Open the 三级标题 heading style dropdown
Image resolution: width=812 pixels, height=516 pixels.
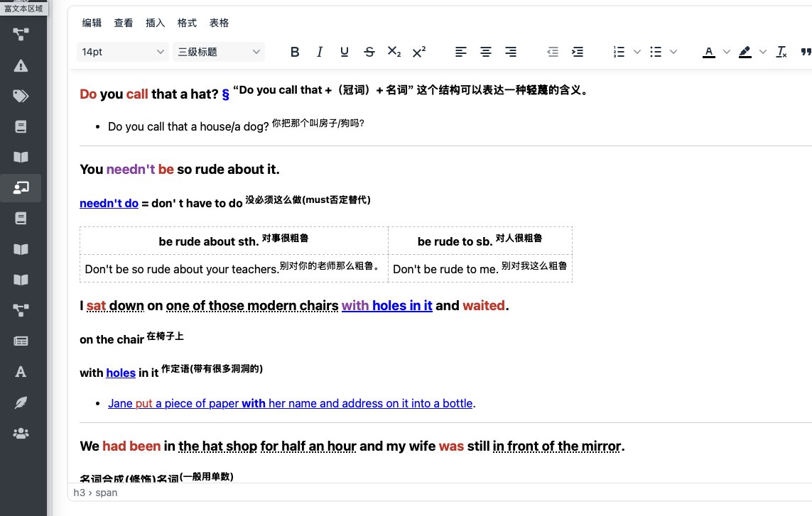pos(219,52)
